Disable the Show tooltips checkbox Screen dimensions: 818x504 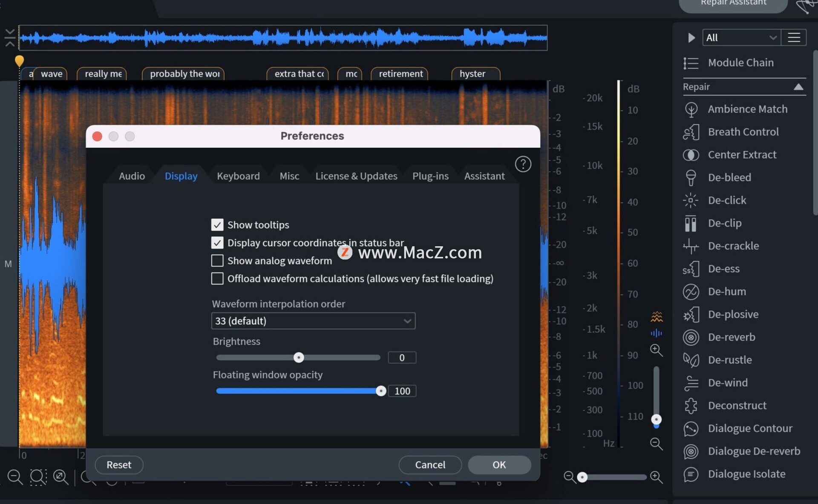point(217,225)
